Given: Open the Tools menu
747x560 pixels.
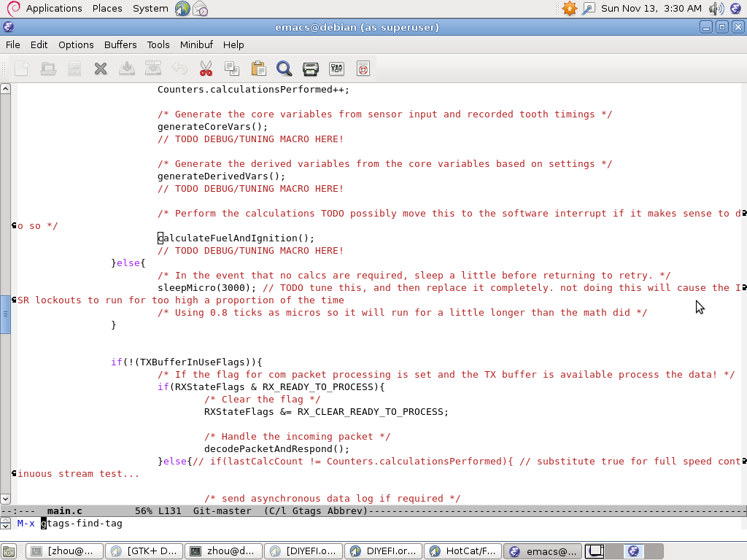Looking at the screenshot, I should click(158, 44).
